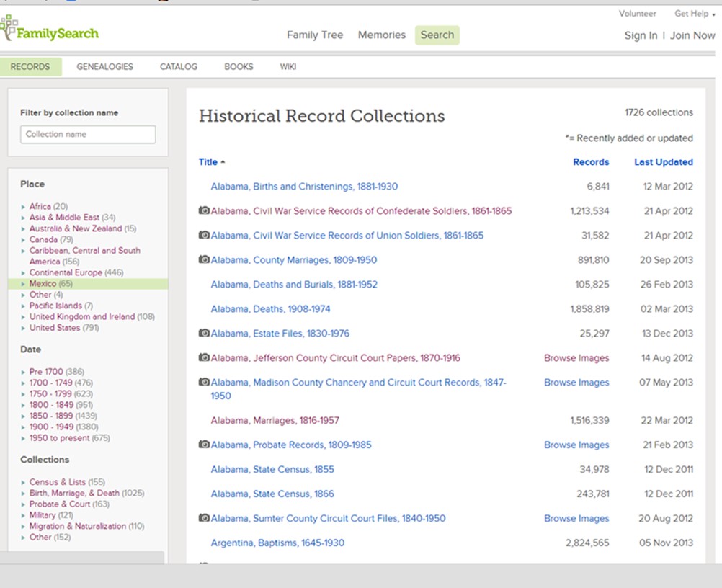Browse Images for Alabama Probate Records

pos(576,445)
